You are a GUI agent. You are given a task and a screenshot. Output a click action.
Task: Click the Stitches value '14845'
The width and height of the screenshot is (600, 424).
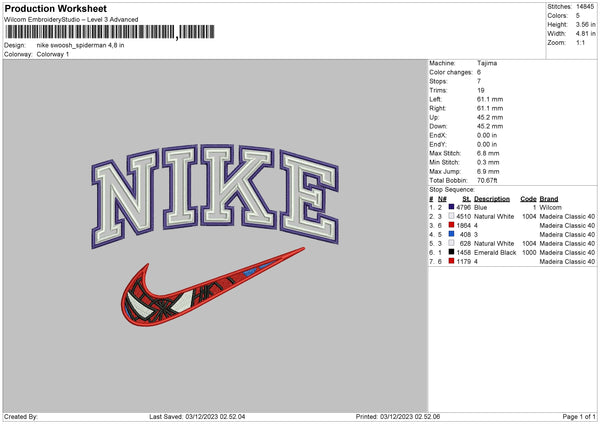point(585,7)
